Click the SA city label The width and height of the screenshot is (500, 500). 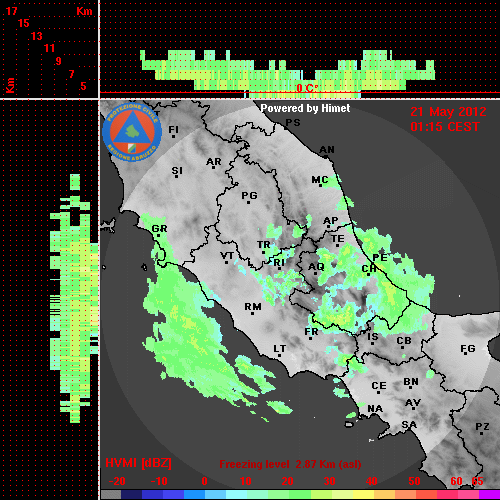pos(409,425)
